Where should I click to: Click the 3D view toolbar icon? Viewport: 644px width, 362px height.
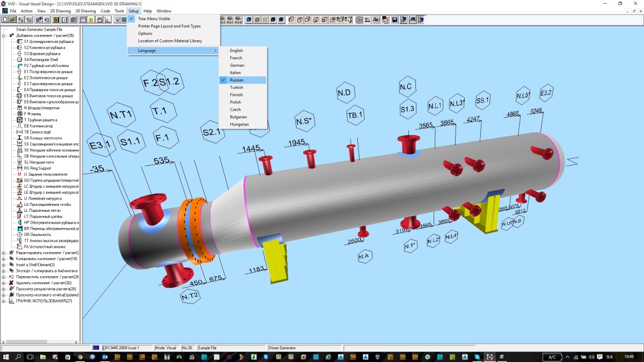91,20
